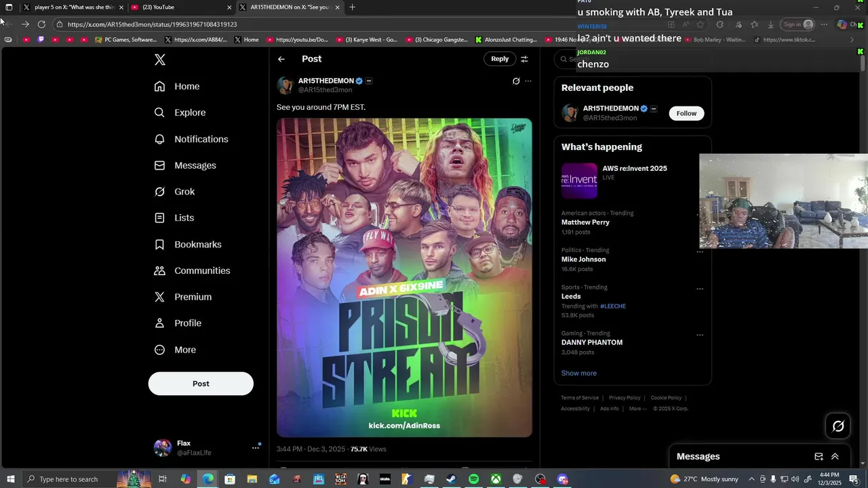Open the Kanye West bookmark
Viewport: 868px width, 488px height.
tap(367, 40)
